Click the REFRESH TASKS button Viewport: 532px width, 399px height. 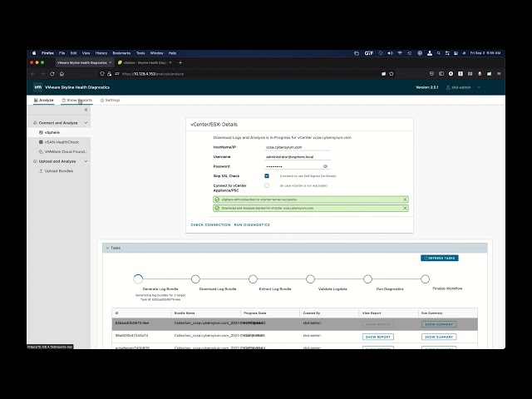[x=440, y=259]
